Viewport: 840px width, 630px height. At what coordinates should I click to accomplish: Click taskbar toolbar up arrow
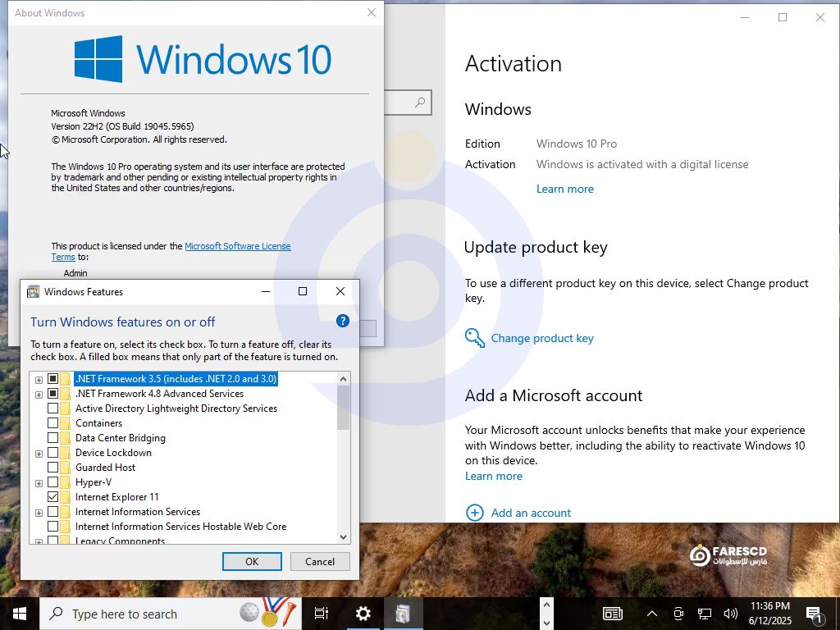pyautogui.click(x=546, y=605)
